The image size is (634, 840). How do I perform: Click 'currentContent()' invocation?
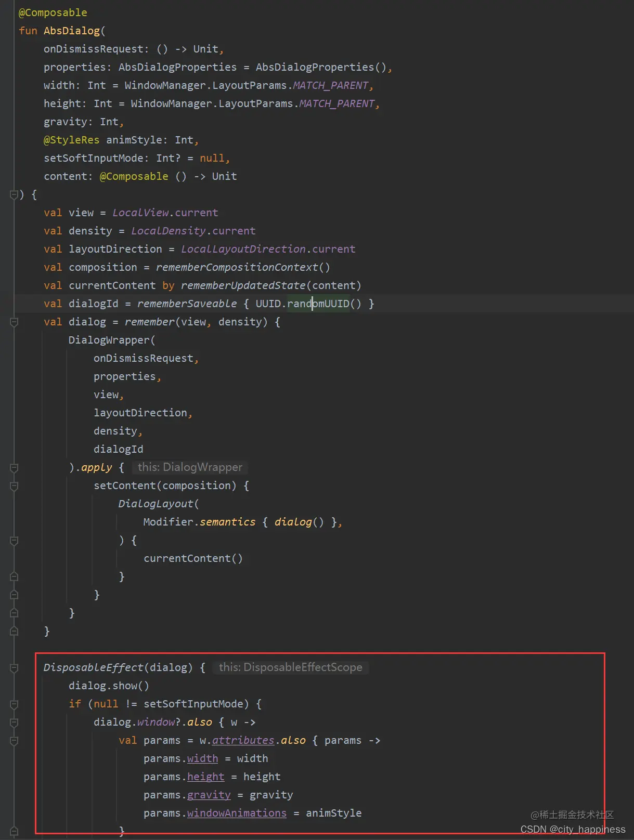click(193, 558)
